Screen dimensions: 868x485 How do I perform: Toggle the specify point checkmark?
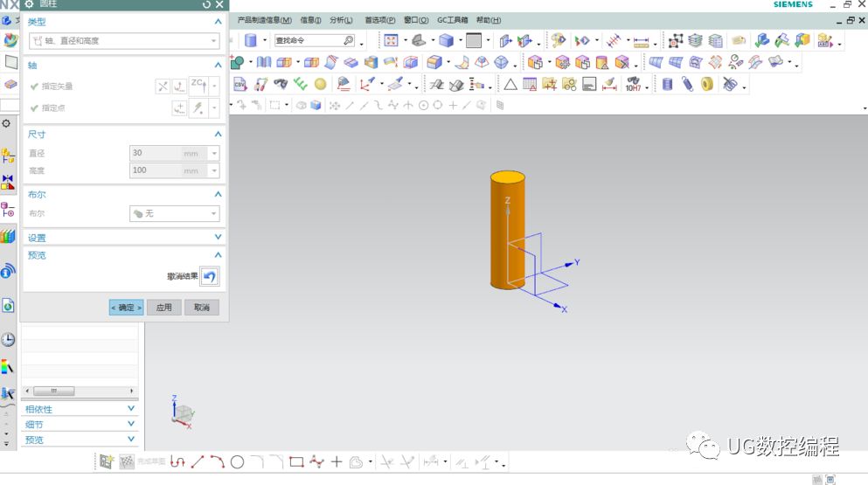pos(34,108)
